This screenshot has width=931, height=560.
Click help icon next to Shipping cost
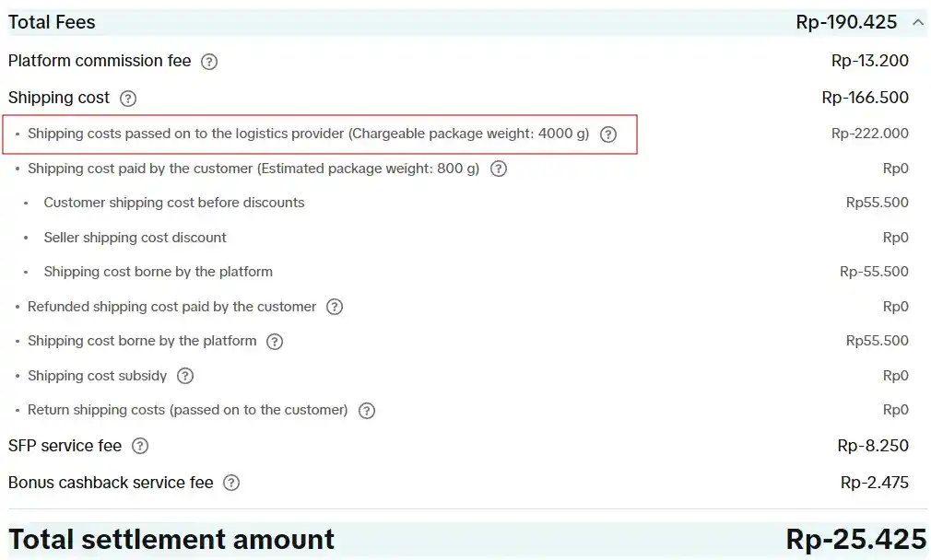[x=128, y=98]
